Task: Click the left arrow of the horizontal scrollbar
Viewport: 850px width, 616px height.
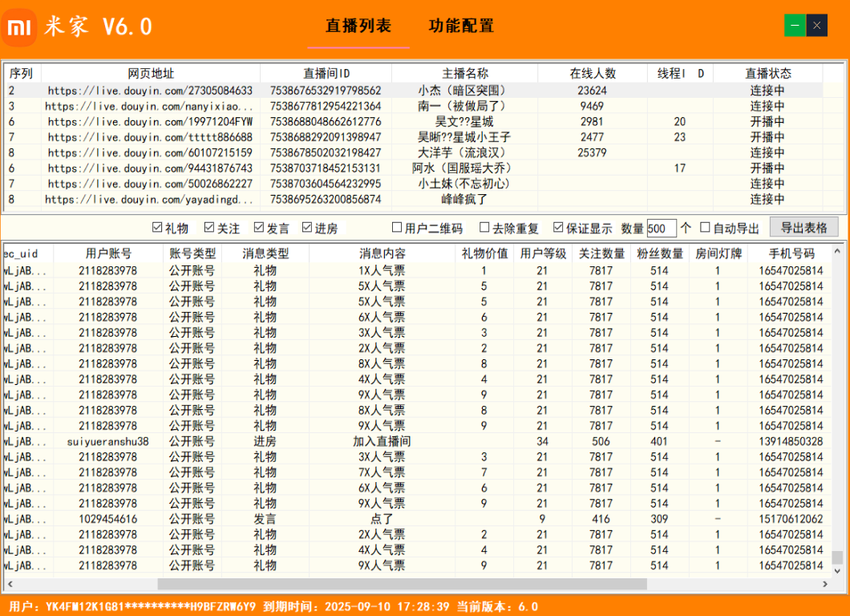Action: [10, 584]
